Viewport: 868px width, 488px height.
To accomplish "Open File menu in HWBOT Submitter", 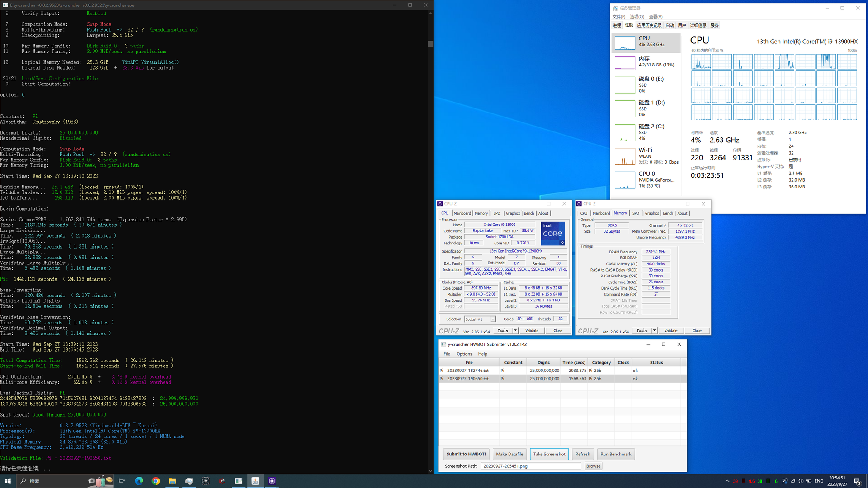I will pos(447,354).
